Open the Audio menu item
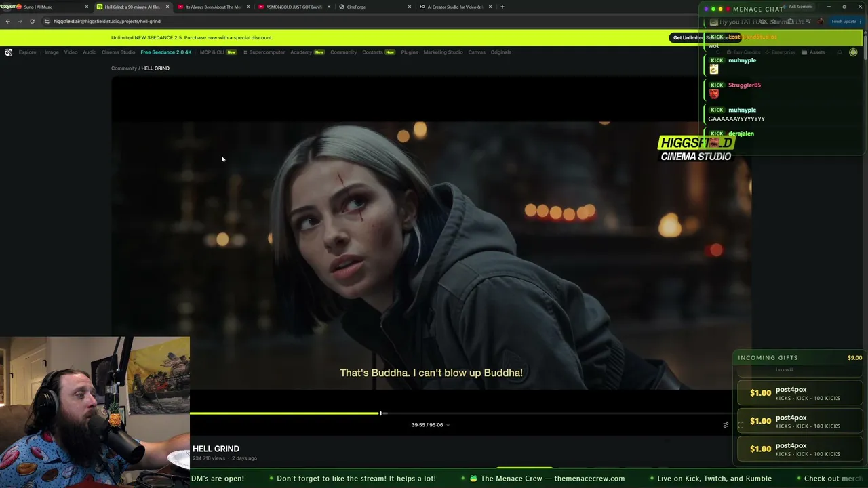868x488 pixels. tap(90, 52)
